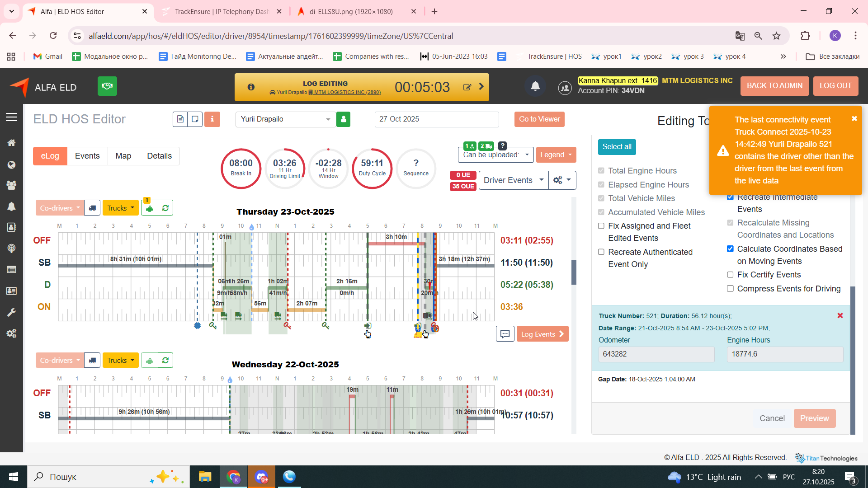This screenshot has width=868, height=488.
Task: Switch to the Events tab
Action: tap(87, 156)
